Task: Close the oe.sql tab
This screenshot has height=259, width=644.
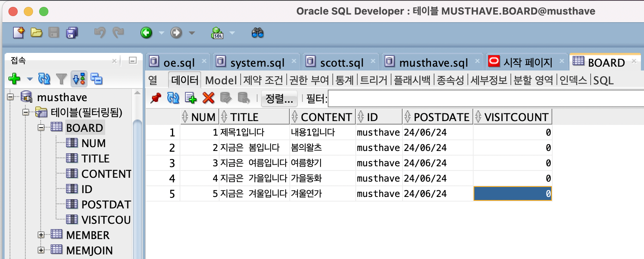Action: (x=204, y=61)
